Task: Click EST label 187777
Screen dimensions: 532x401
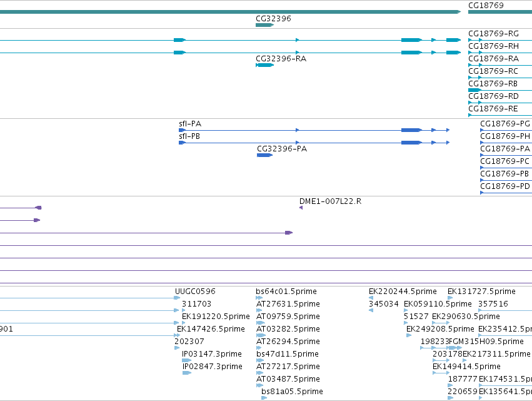Action: [x=463, y=380]
